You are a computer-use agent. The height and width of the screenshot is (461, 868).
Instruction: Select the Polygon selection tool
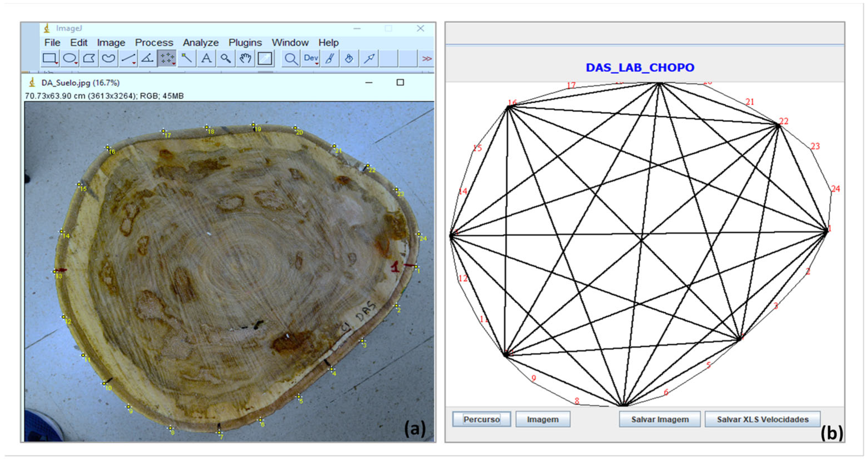[89, 58]
